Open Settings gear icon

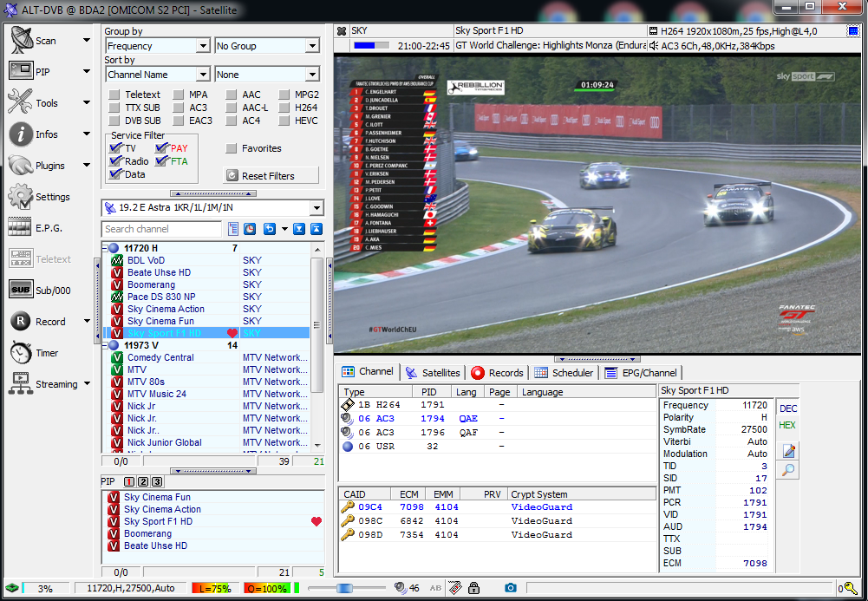click(x=21, y=197)
